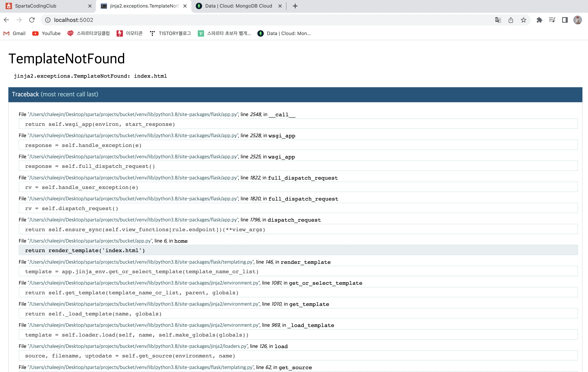The height and width of the screenshot is (372, 588).
Task: Open the Gmail bookmark
Action: pyautogui.click(x=14, y=33)
